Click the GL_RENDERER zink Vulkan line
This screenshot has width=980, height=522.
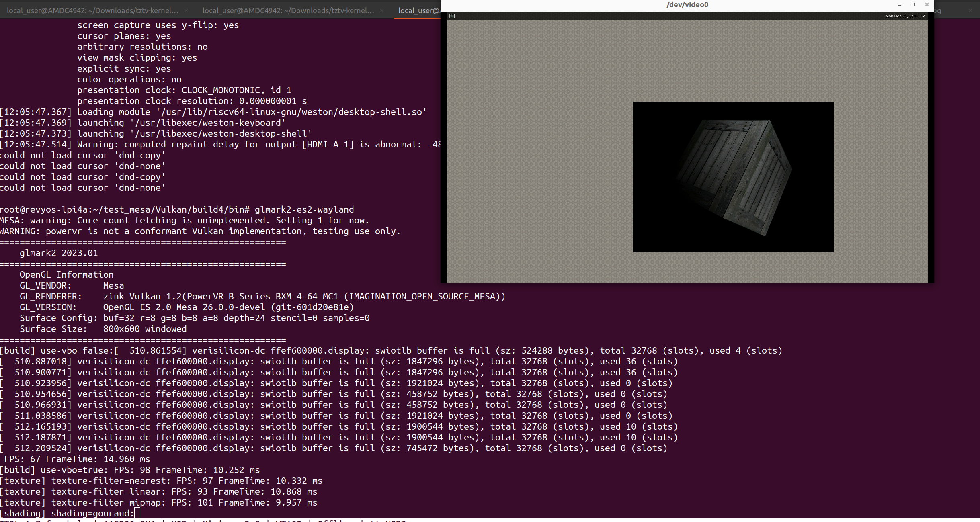point(261,296)
